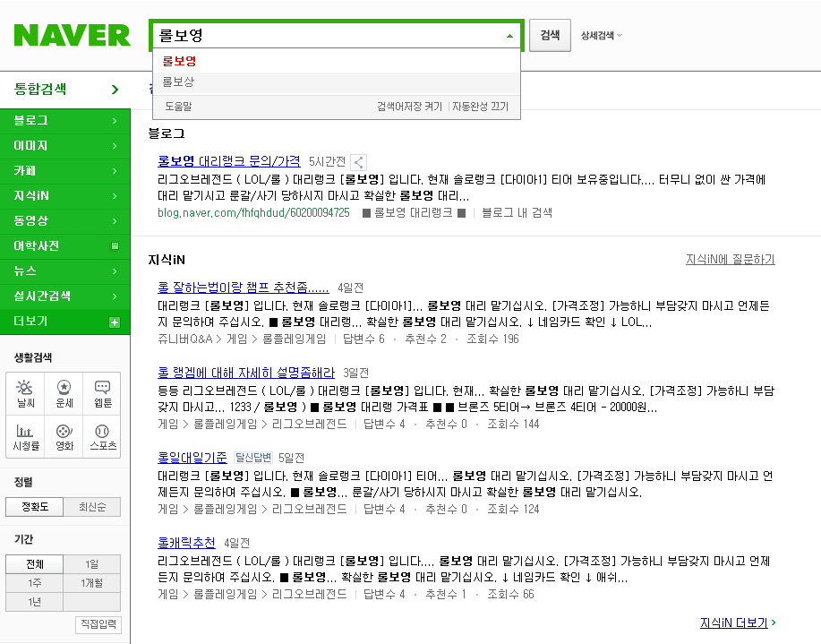Screen dimensions: 821x644
Task: Click the 검색 search button
Action: [550, 35]
